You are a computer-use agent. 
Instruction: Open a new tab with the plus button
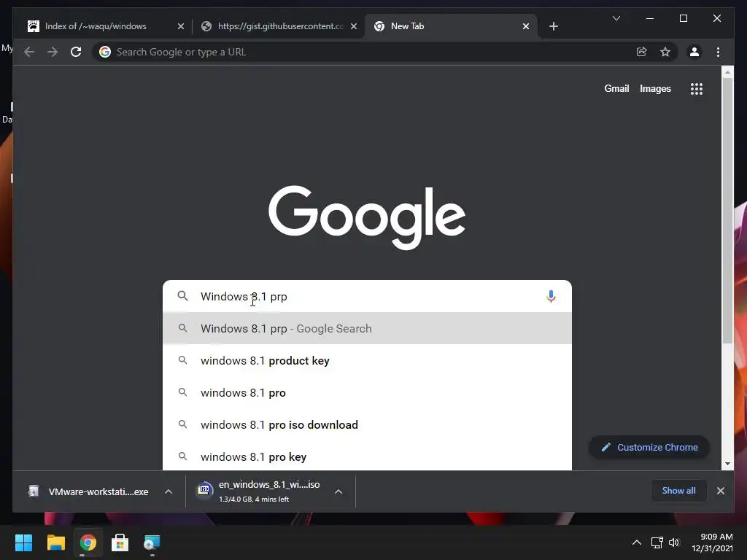point(553,26)
